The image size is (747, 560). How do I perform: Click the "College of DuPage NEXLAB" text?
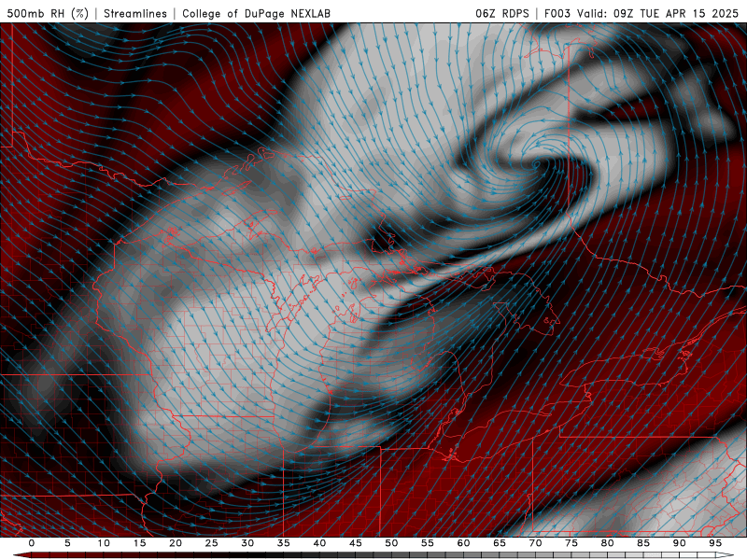pyautogui.click(x=256, y=14)
